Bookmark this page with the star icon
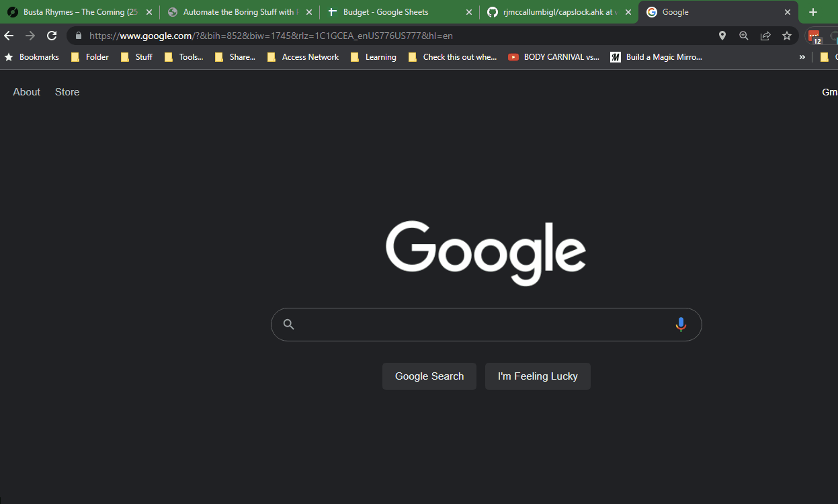 coord(787,36)
